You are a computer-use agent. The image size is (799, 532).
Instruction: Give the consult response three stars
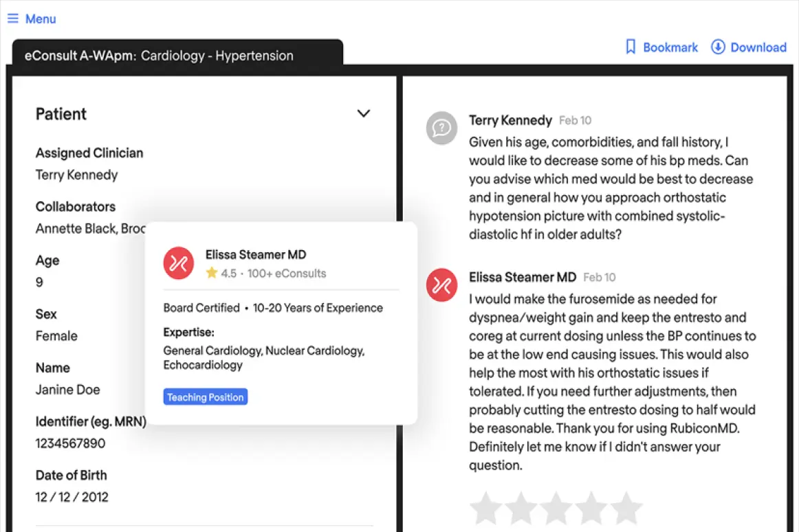click(x=556, y=507)
